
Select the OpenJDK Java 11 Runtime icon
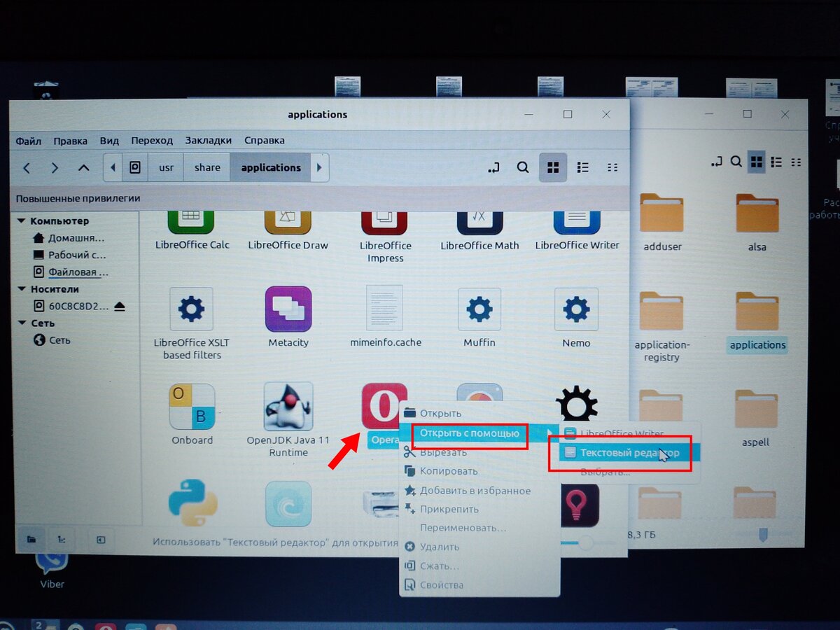[x=288, y=406]
